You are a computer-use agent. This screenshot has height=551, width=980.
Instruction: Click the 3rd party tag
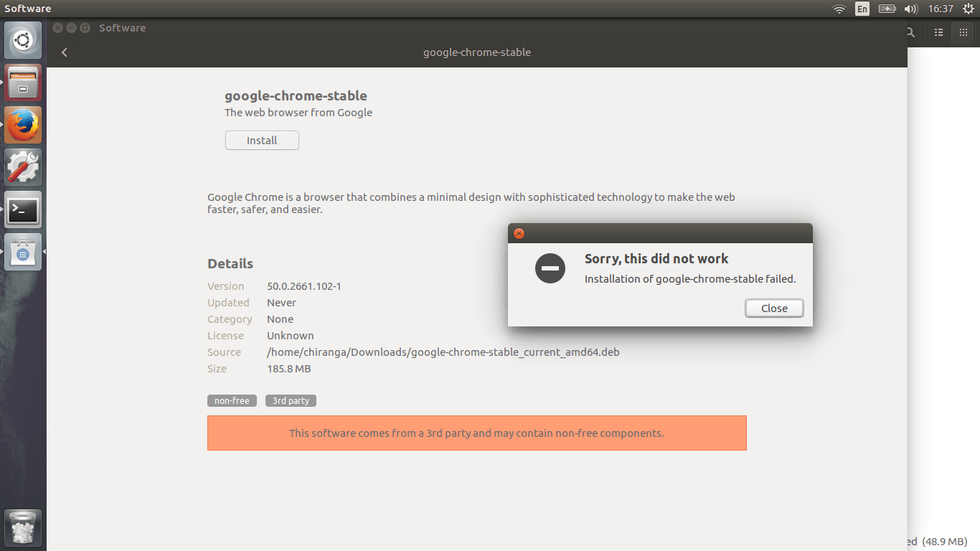[x=291, y=401]
